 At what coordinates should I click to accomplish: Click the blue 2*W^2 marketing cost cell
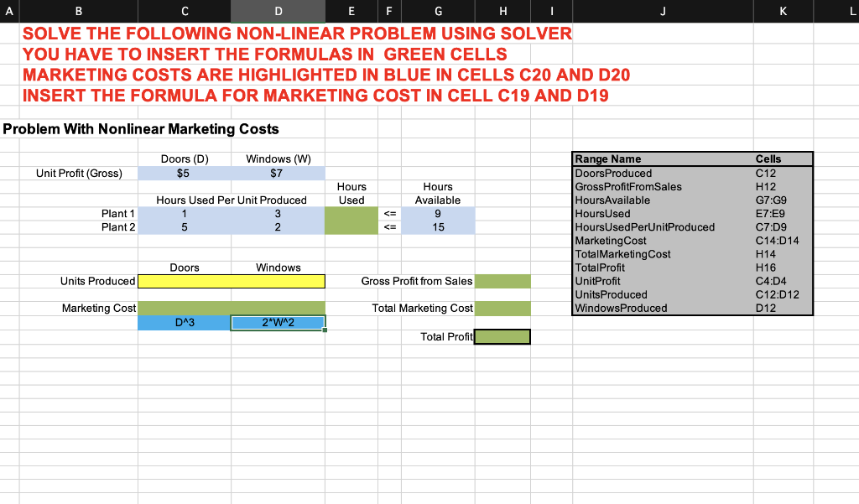tap(278, 322)
